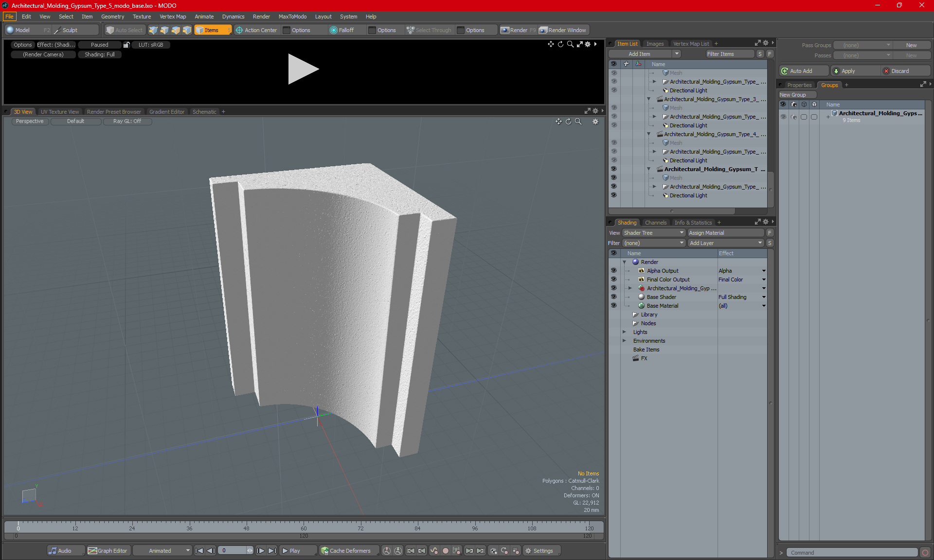Screen dimensions: 934x560
Task: Toggle first Options checkbox after Action Center
Action: [x=287, y=30]
